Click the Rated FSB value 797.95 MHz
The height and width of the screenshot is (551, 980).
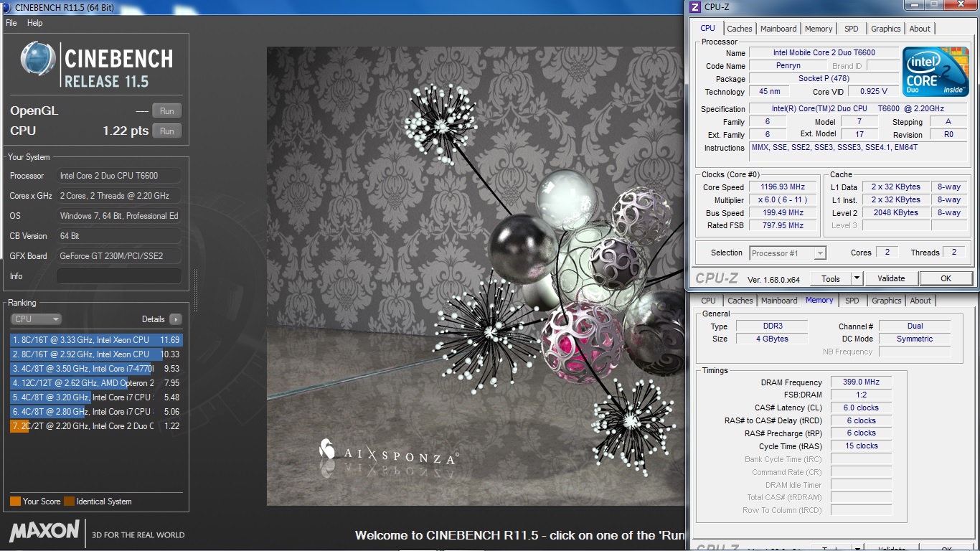(x=782, y=225)
